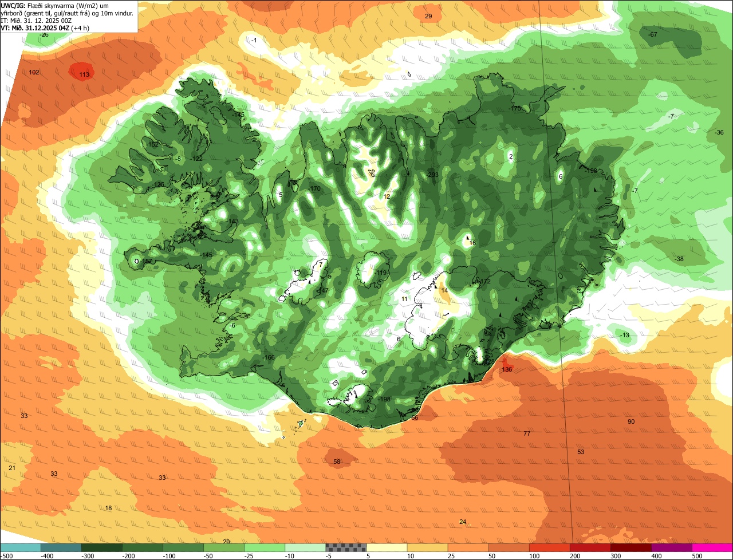The width and height of the screenshot is (733, 560).
Task: Select the purple swatch between 400 and 500
Action: click(x=672, y=547)
